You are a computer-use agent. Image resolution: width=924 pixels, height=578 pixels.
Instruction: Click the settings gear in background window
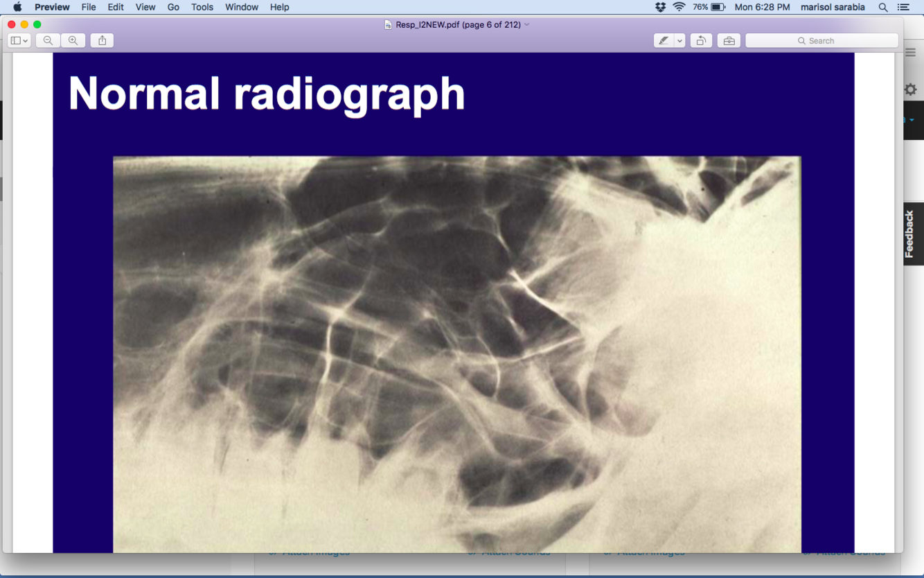click(x=911, y=89)
